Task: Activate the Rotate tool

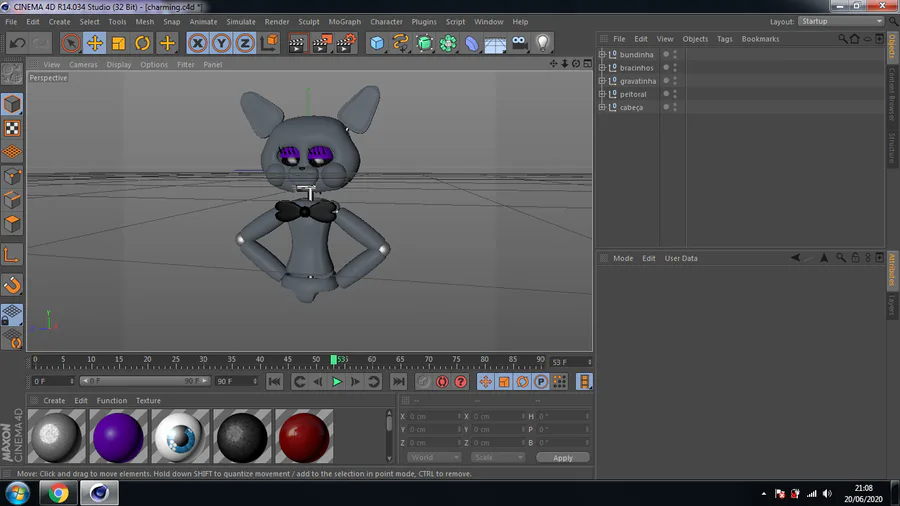Action: click(142, 43)
